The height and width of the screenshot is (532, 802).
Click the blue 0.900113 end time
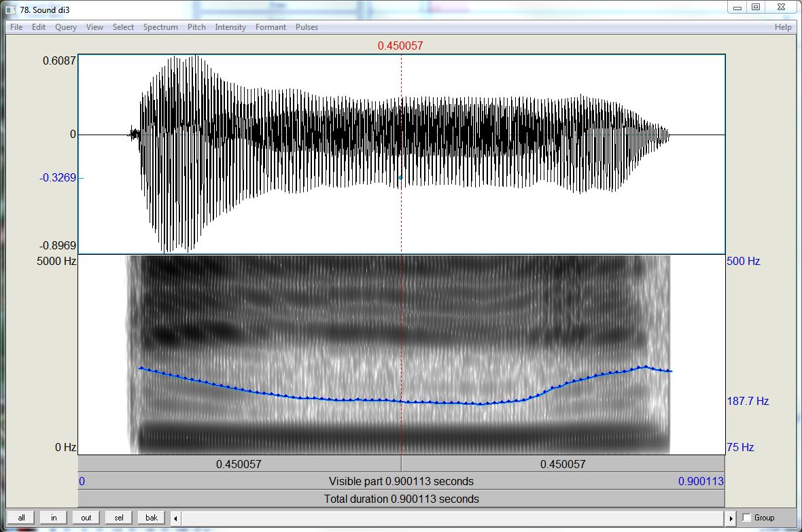pyautogui.click(x=701, y=481)
